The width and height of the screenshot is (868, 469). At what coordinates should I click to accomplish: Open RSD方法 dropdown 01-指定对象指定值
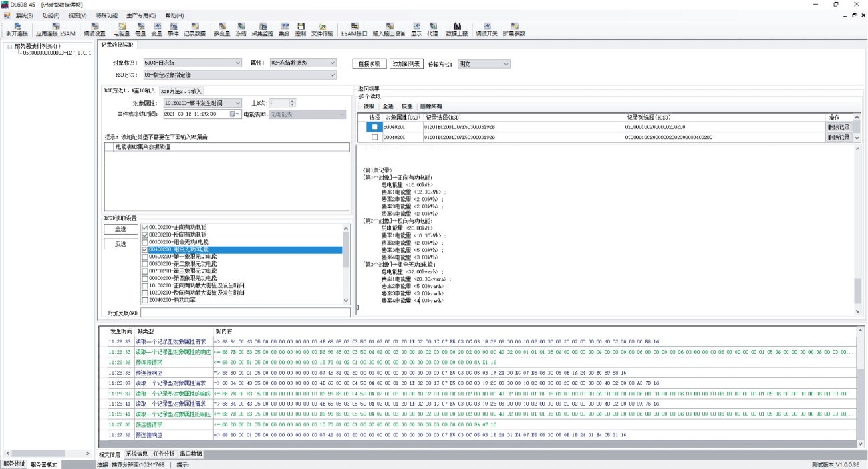(x=240, y=75)
